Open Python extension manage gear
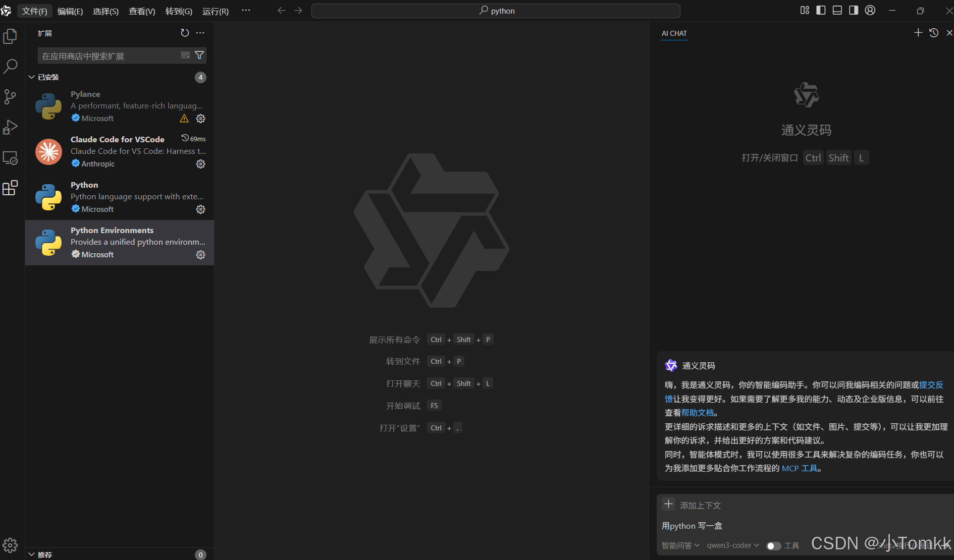 (x=200, y=209)
